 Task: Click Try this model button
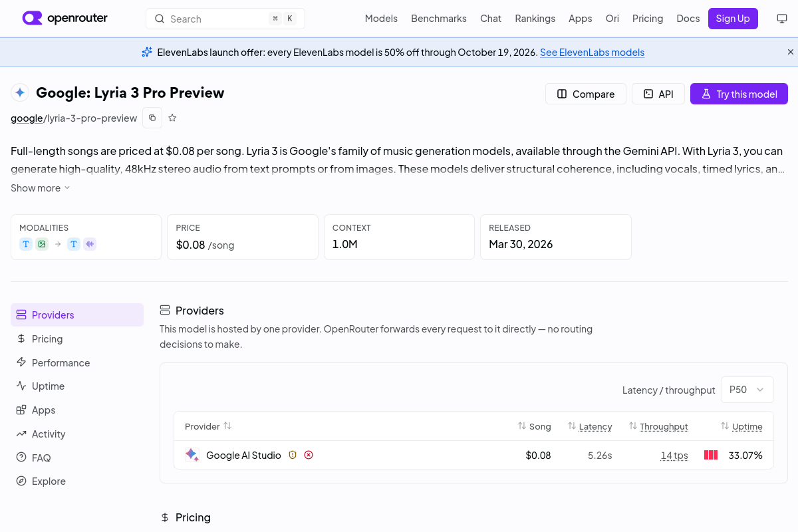[x=739, y=94]
